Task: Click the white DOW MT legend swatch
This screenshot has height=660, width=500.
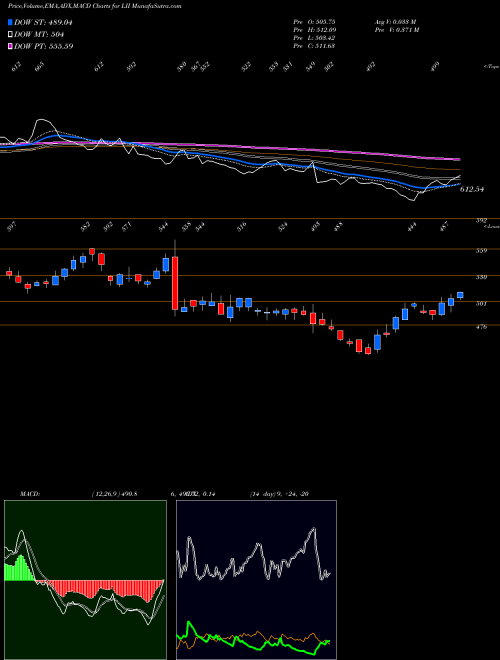Action: [x=10, y=34]
